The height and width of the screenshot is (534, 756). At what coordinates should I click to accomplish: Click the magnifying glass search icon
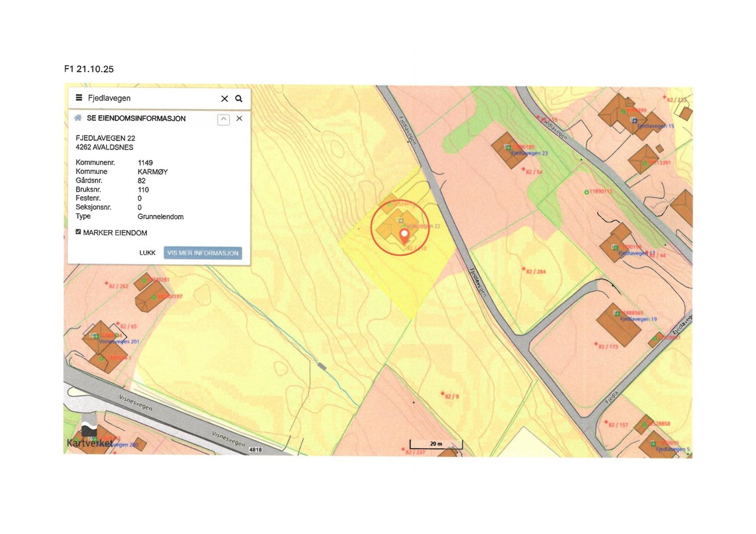click(x=239, y=99)
